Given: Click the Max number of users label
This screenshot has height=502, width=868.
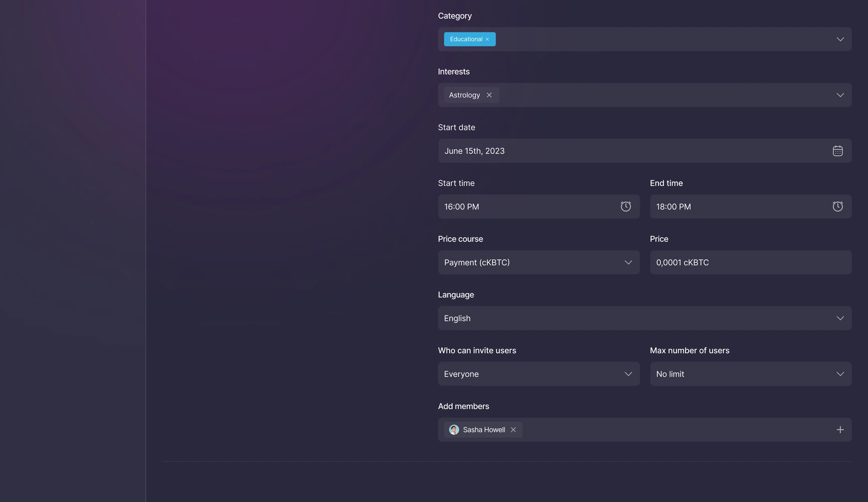Looking at the screenshot, I should [x=690, y=350].
